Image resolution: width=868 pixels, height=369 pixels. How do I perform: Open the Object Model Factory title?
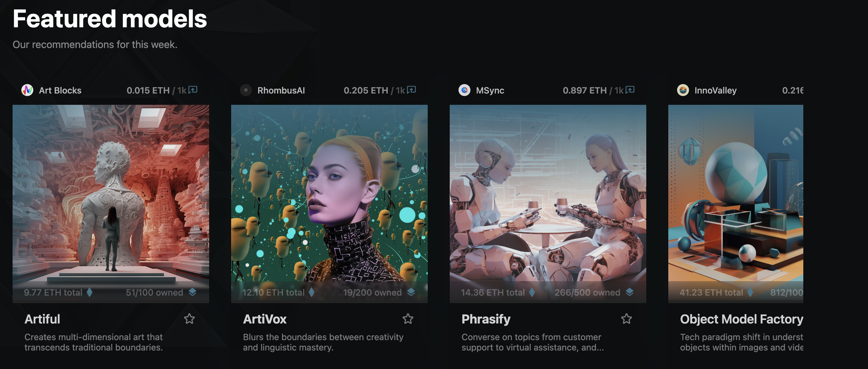coord(742,319)
